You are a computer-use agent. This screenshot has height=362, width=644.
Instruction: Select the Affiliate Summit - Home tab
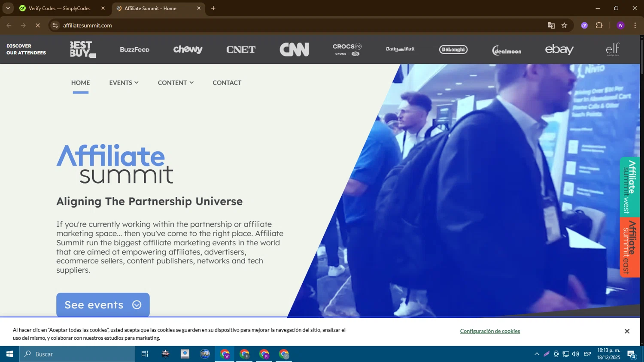[150, 9]
